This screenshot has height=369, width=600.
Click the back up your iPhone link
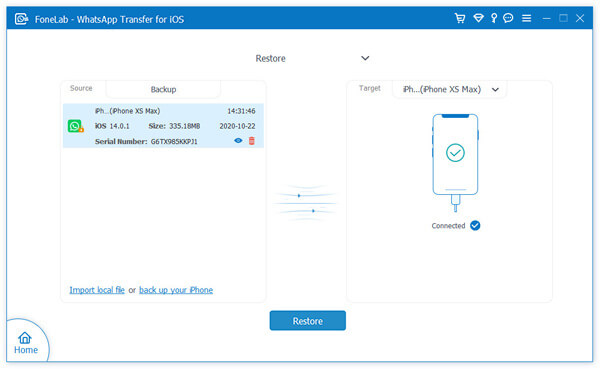tap(176, 290)
